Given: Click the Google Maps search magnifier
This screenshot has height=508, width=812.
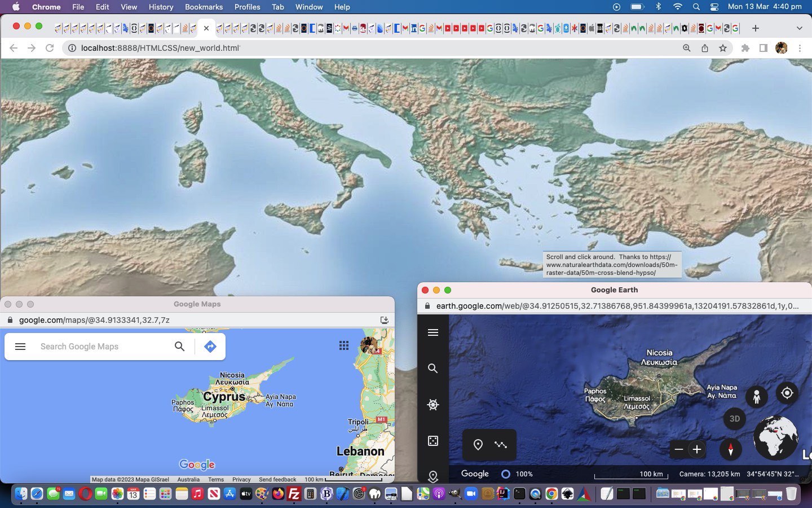Looking at the screenshot, I should click(179, 347).
